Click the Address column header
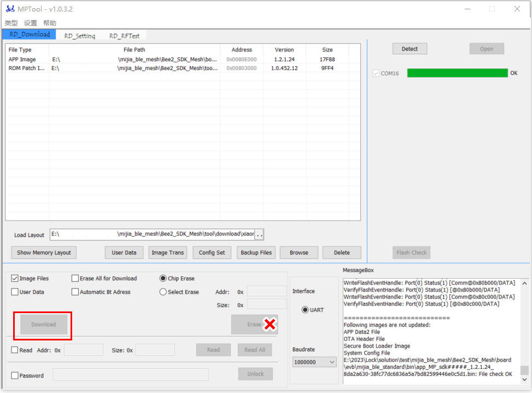532x393 pixels. (x=242, y=50)
